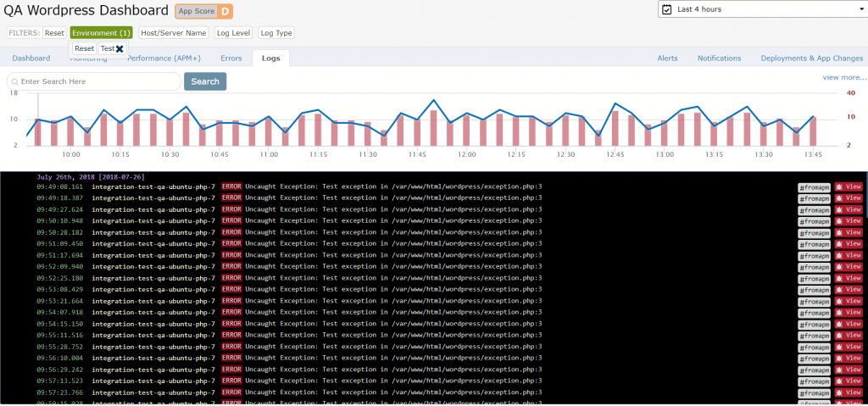This screenshot has width=868, height=406.
Task: Switch to the Dashboard tab
Action: coord(31,58)
